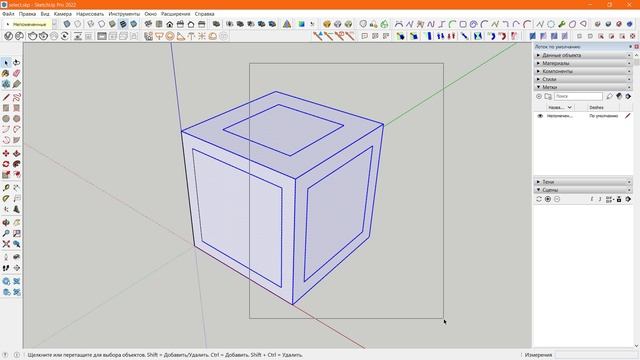Open the Расширения menu
Screen dimensions: 640x360
176,14
